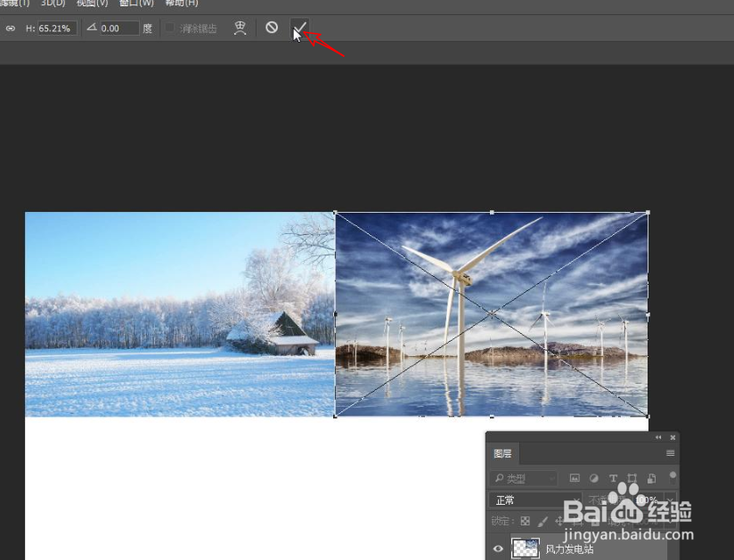The height and width of the screenshot is (560, 734).
Task: Select the 风力发电站 layer name
Action: click(570, 548)
